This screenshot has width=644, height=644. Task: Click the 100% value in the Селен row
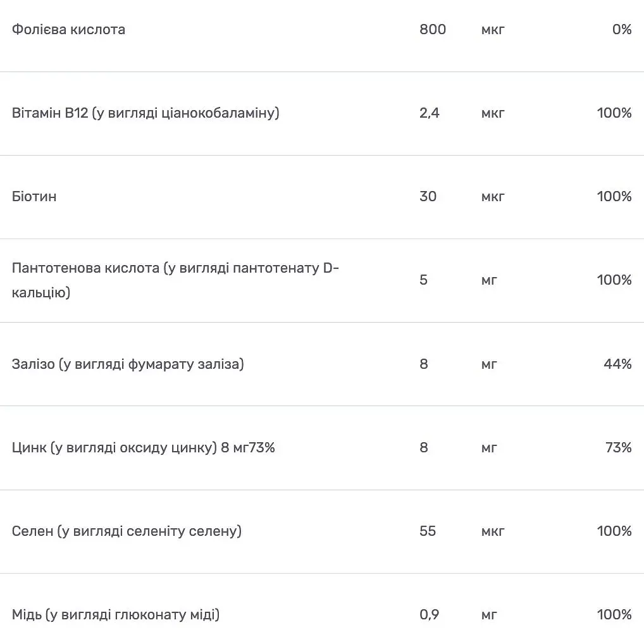614,531
